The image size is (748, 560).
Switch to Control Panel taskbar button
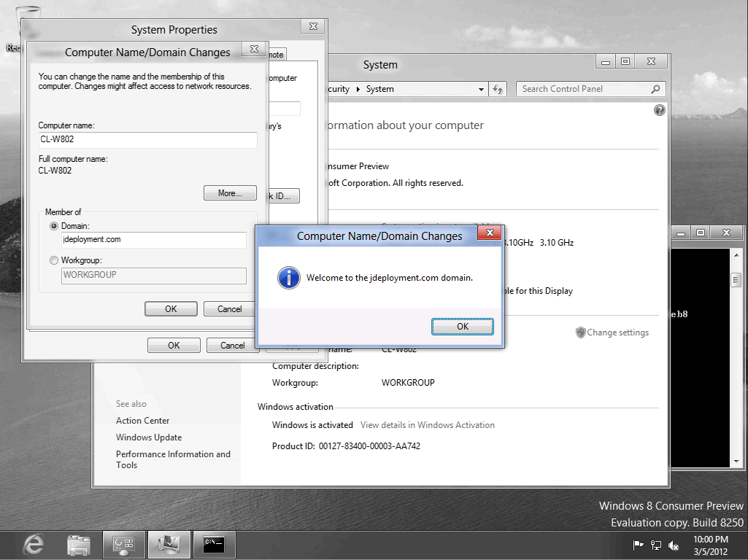click(123, 544)
